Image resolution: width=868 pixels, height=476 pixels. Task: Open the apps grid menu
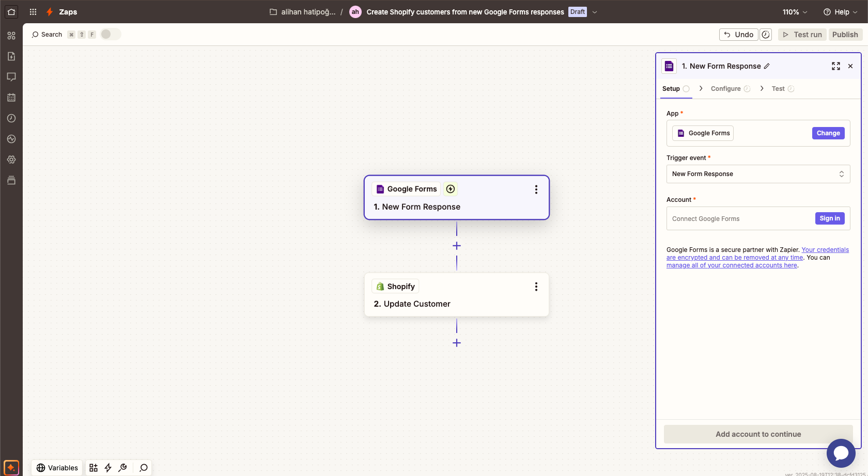point(33,12)
